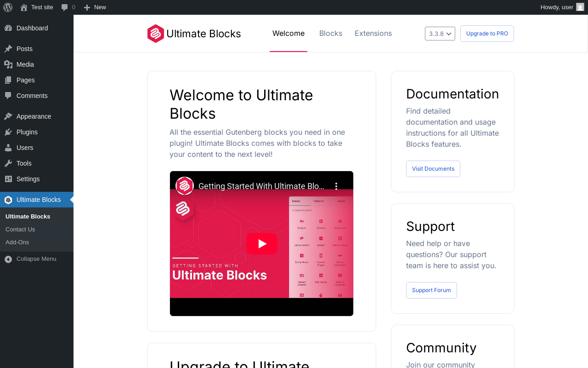Open the Appearance menu label
The height and width of the screenshot is (368, 588).
tap(34, 116)
